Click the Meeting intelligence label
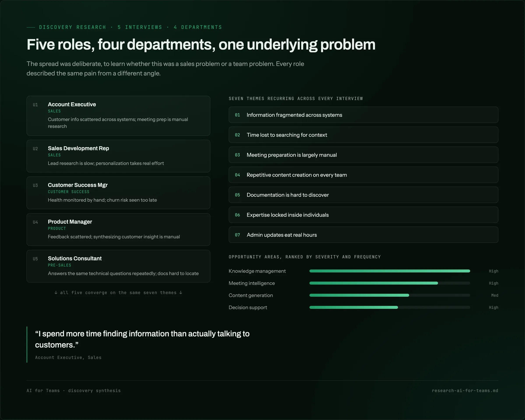 point(252,283)
